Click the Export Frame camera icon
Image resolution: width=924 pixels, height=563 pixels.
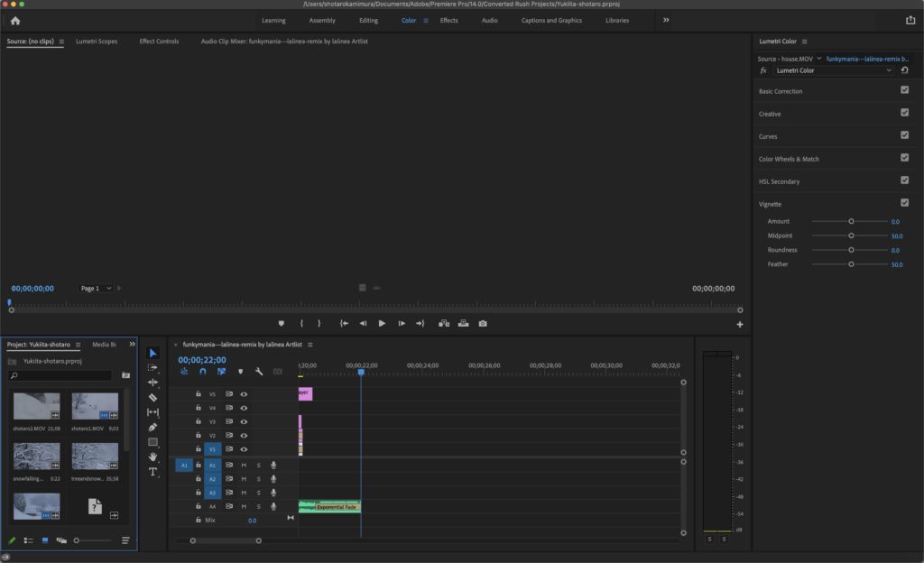point(483,323)
